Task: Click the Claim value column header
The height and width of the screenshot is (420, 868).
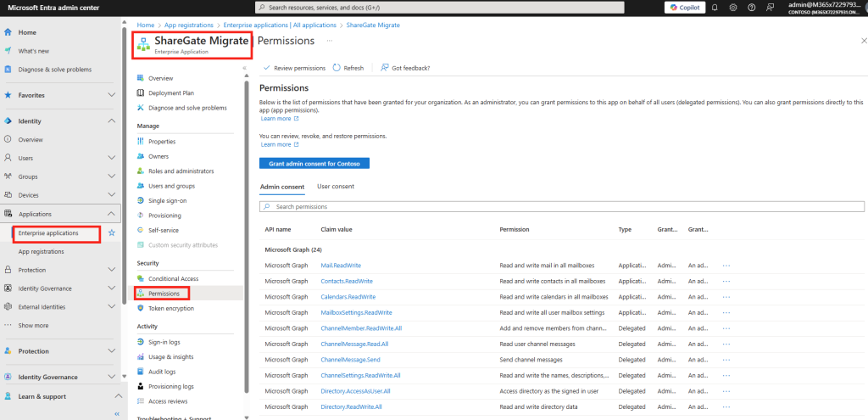Action: (x=336, y=229)
